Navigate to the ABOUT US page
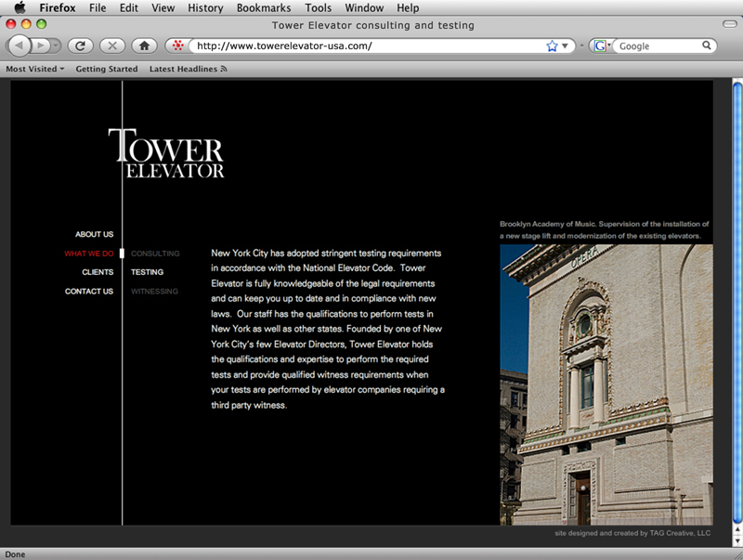Screen dimensions: 743x560 pos(94,234)
